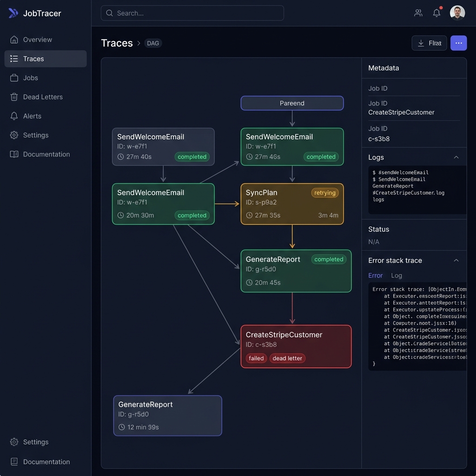Click the #CreateStripeCustomer.log line in logs
This screenshot has height=476, width=476.
point(408,193)
